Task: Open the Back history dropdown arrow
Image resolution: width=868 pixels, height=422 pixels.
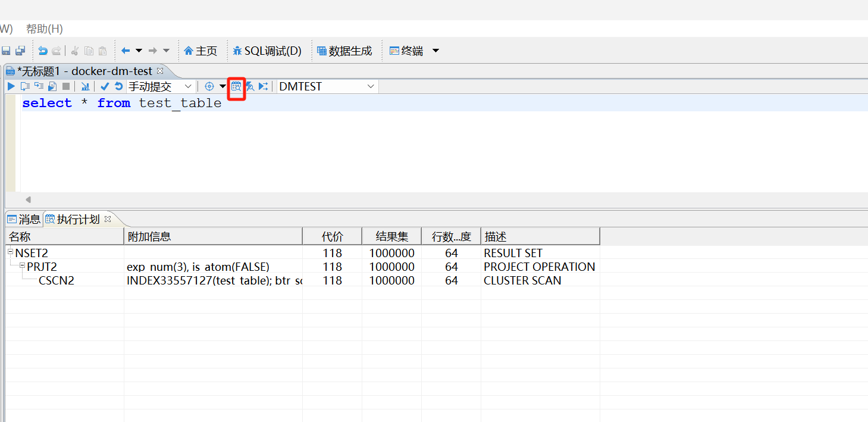Action: tap(139, 51)
